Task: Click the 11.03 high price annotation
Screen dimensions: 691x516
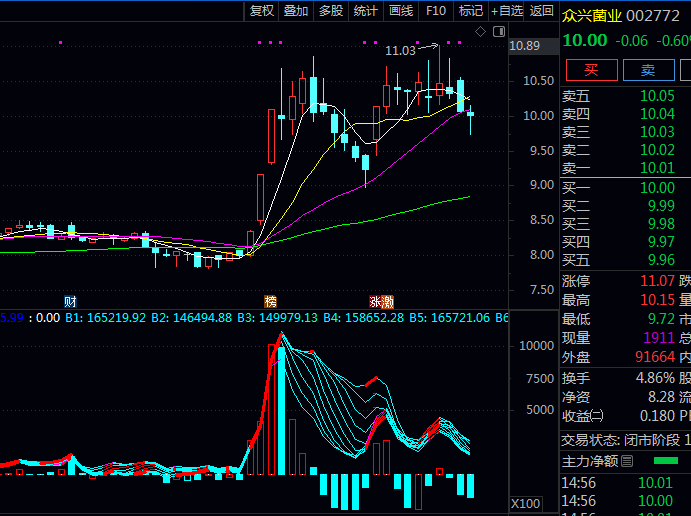Action: [x=400, y=50]
